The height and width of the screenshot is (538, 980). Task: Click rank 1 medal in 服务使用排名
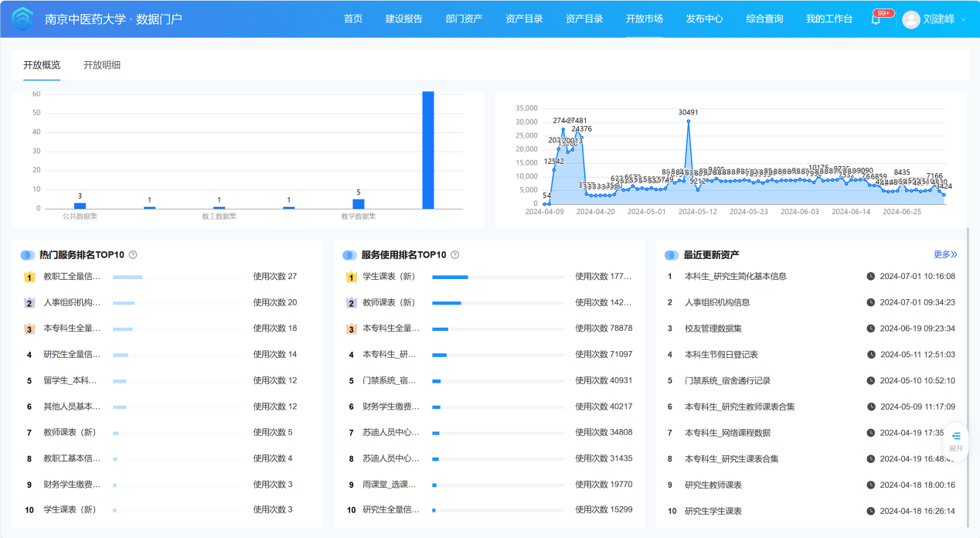coord(351,277)
